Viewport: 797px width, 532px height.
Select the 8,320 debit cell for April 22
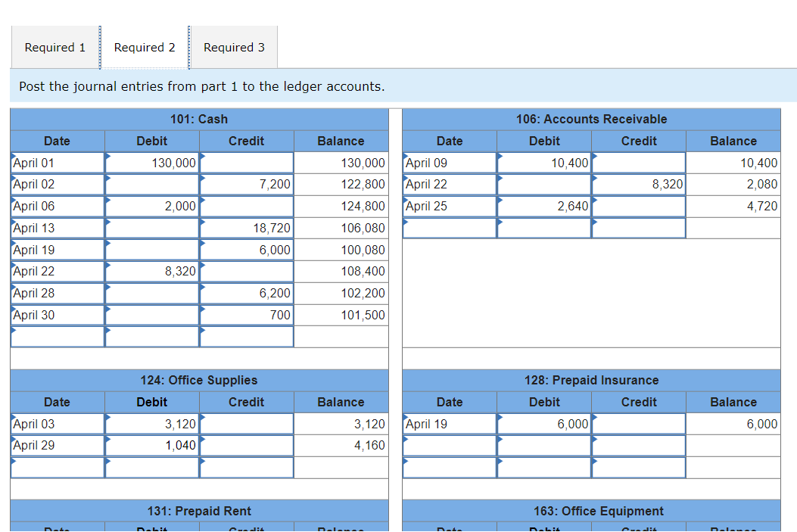(x=151, y=271)
